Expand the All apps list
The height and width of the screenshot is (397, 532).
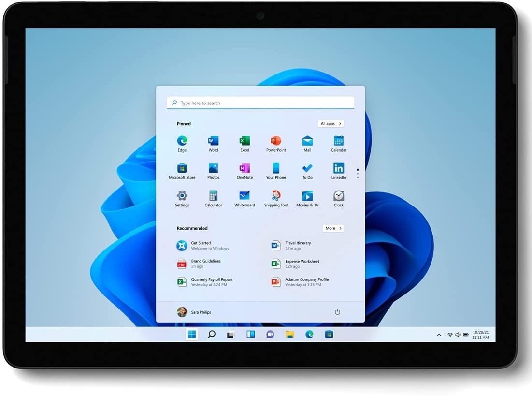(x=331, y=124)
